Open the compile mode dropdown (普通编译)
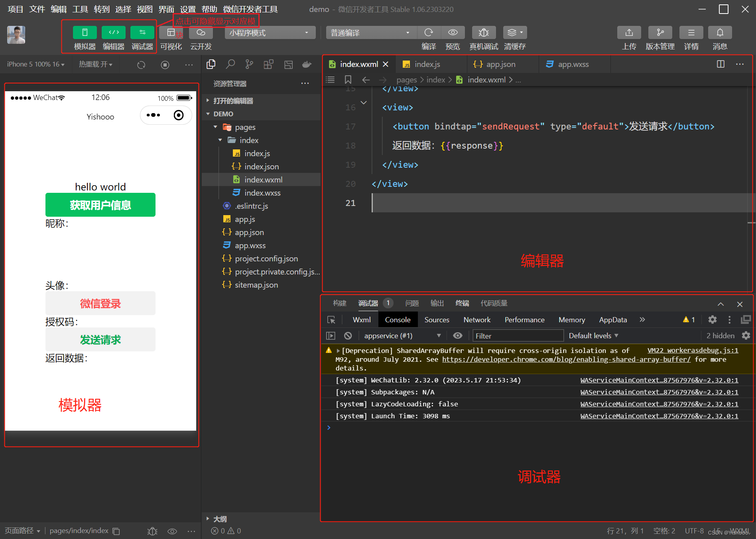The height and width of the screenshot is (539, 756). [x=371, y=33]
